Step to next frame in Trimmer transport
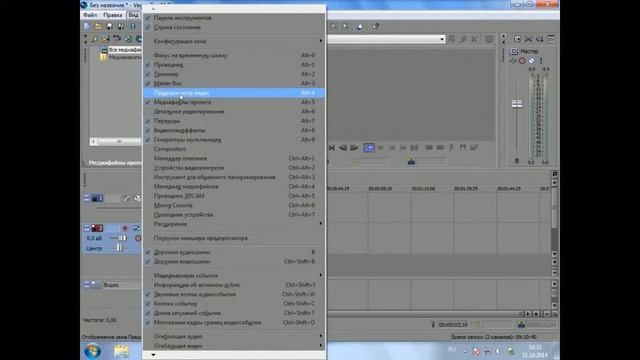The height and width of the screenshot is (360, 640). tap(354, 148)
